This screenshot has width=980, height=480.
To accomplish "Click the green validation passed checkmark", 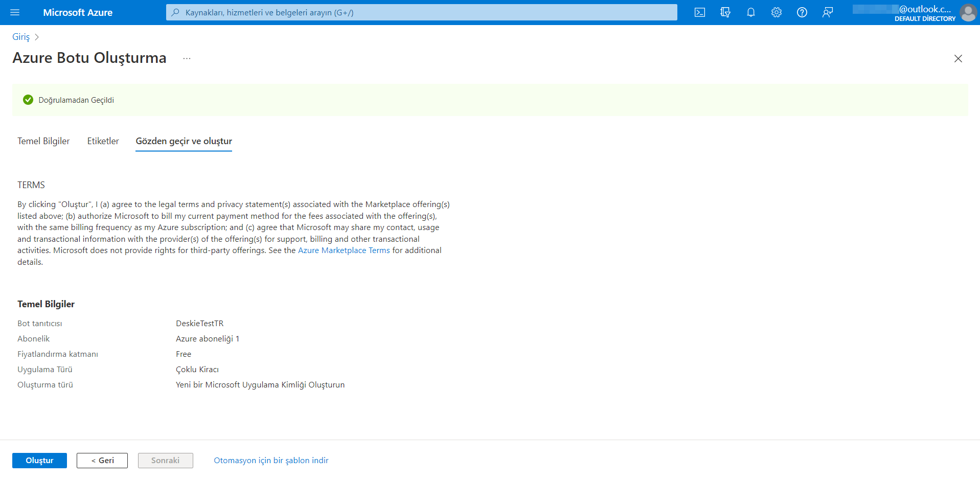I will pos(28,100).
